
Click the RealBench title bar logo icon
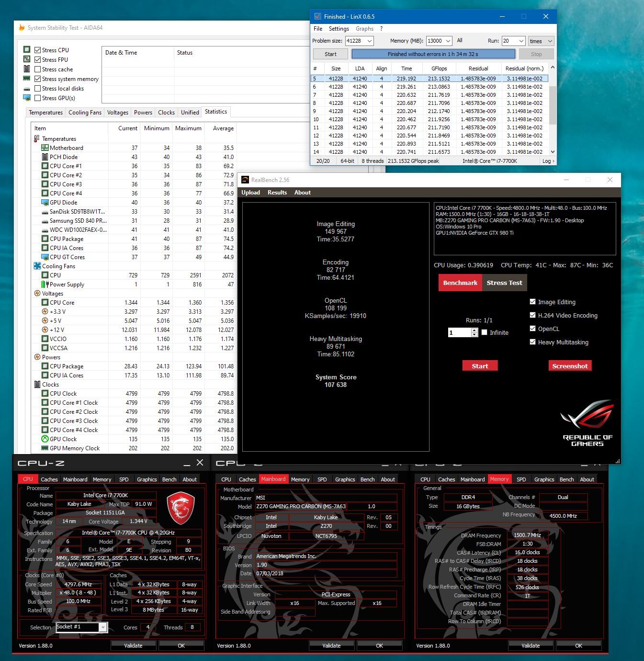[x=245, y=180]
